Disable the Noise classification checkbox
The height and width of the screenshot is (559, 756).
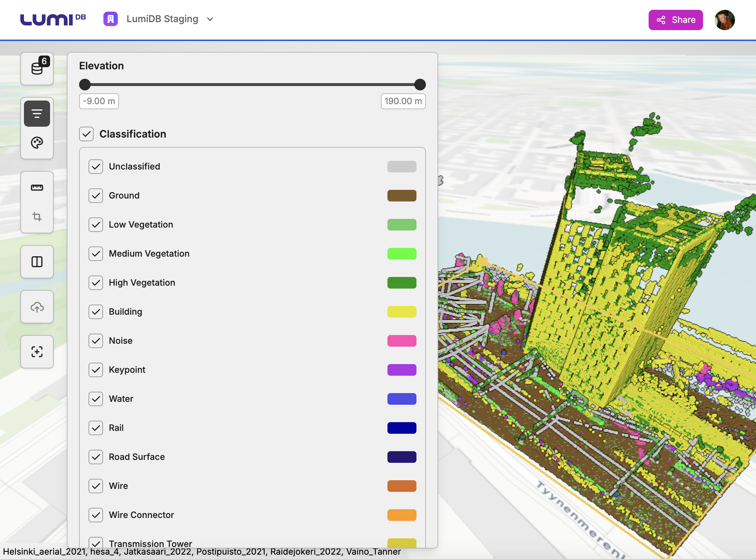pyautogui.click(x=96, y=341)
